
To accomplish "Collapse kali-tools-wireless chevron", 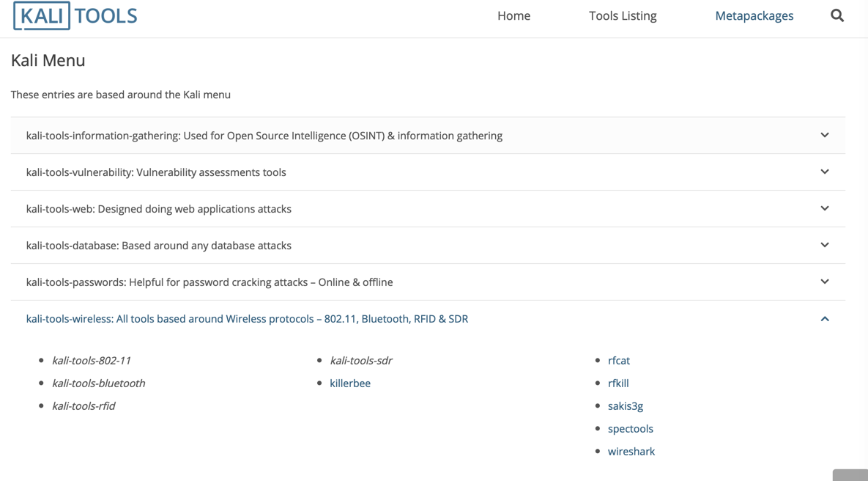I will coord(825,319).
